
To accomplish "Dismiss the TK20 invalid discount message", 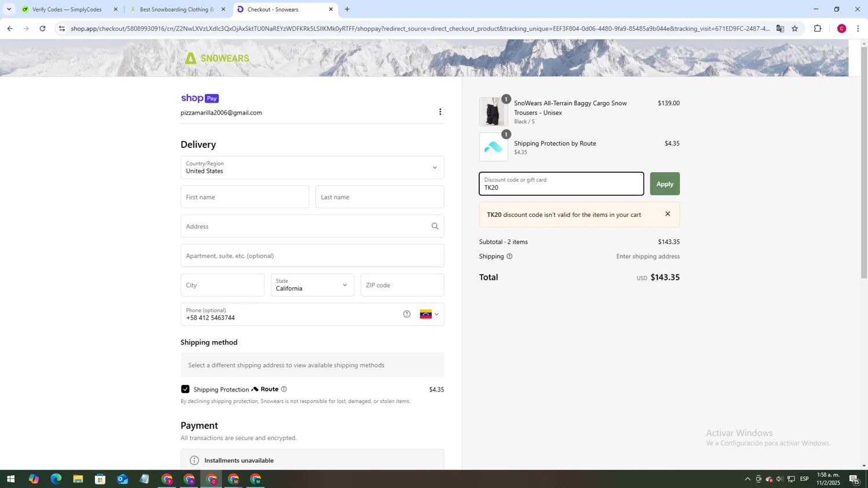I will 667,214.
